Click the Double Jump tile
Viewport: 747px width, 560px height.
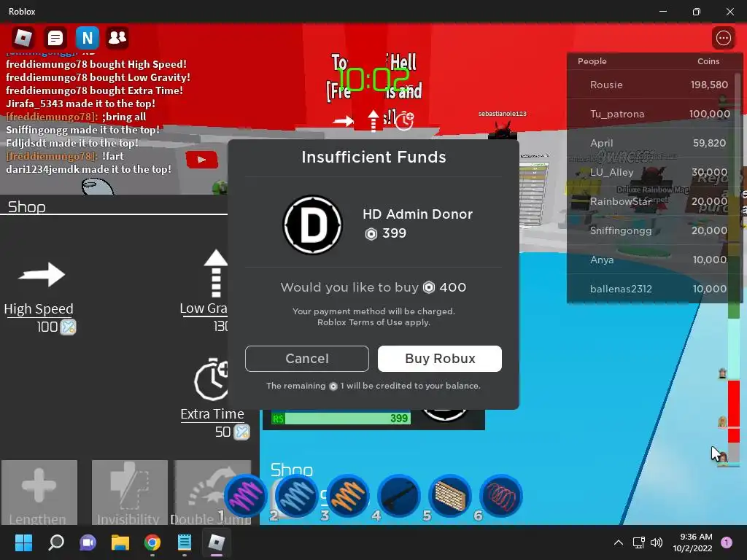tap(212, 492)
